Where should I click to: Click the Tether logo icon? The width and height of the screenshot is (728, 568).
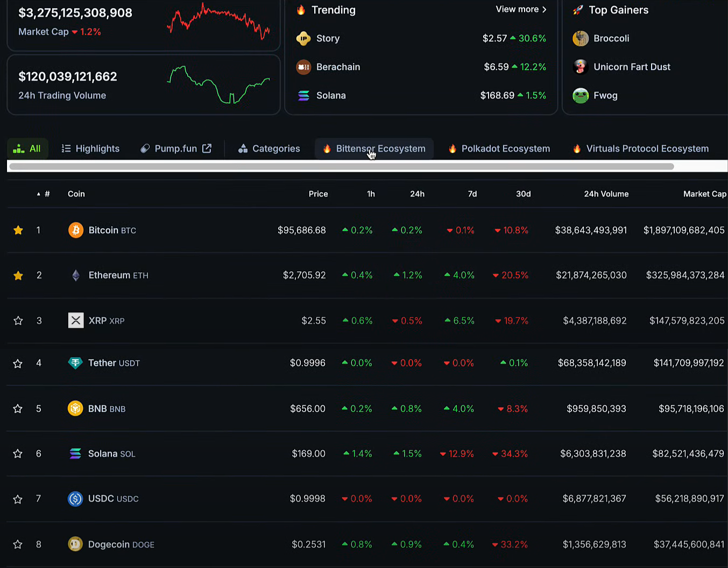(75, 363)
